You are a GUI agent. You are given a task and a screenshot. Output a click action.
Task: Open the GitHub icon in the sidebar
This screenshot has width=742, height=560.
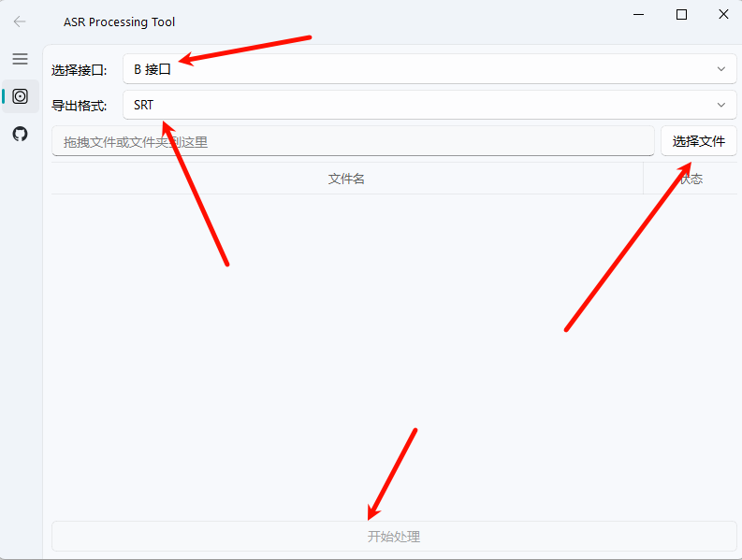[20, 134]
